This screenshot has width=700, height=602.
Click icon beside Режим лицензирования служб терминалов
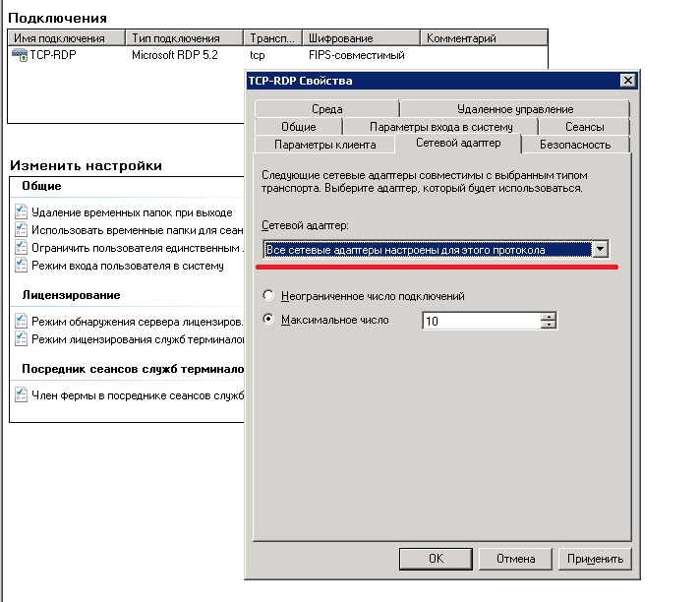point(21,338)
